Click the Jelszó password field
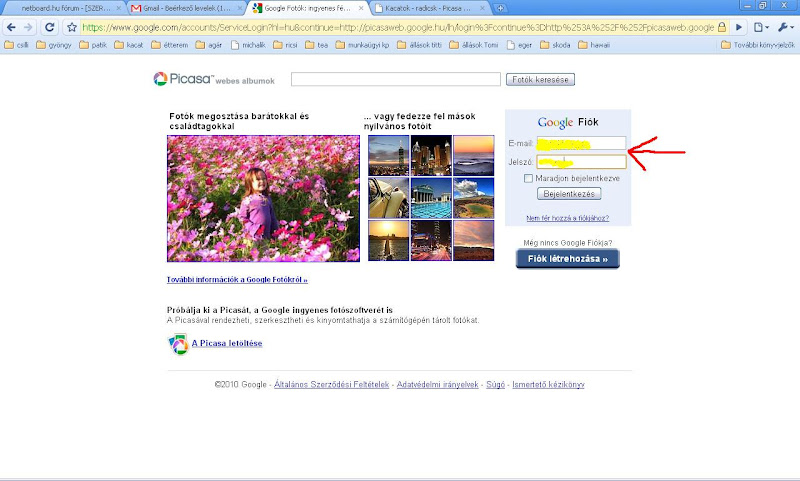 pos(582,162)
